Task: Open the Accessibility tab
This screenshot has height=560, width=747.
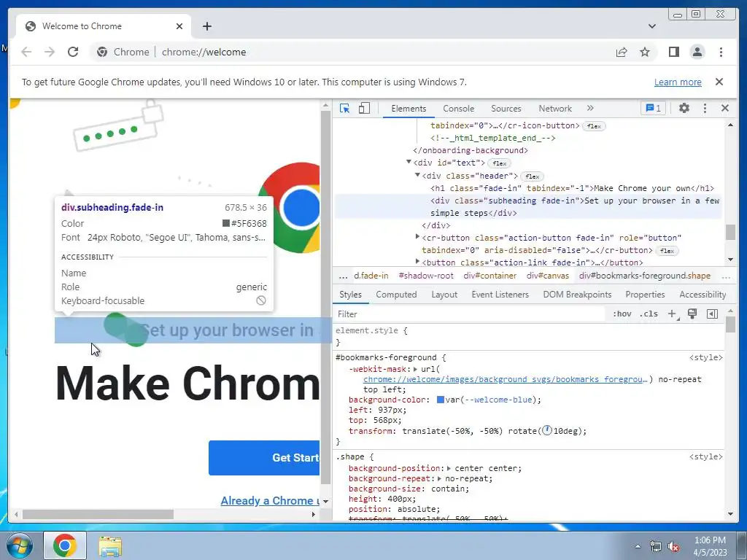Action: pyautogui.click(x=703, y=295)
